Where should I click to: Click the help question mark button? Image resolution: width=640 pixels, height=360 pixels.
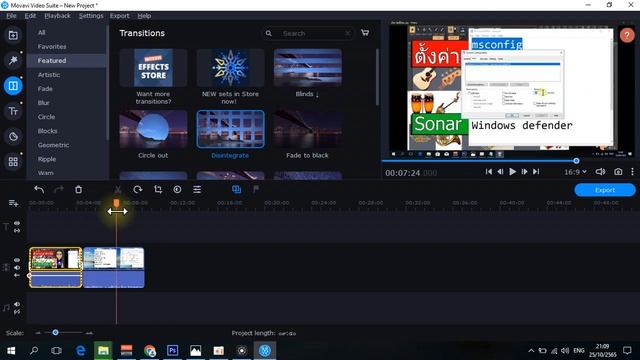(627, 36)
